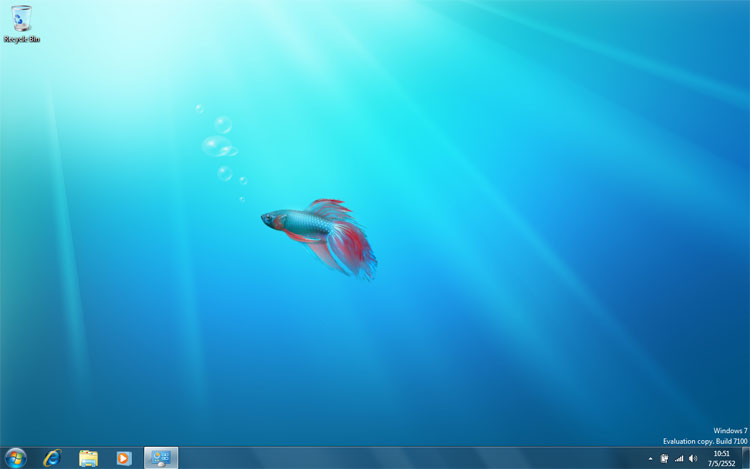Open the Windows Start menu orb
750x469 pixels.
pyautogui.click(x=15, y=458)
